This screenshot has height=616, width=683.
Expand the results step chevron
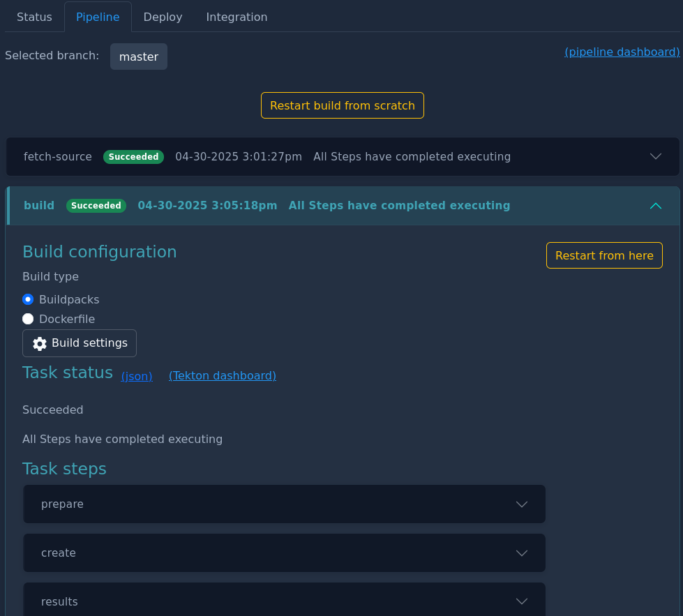tap(522, 601)
